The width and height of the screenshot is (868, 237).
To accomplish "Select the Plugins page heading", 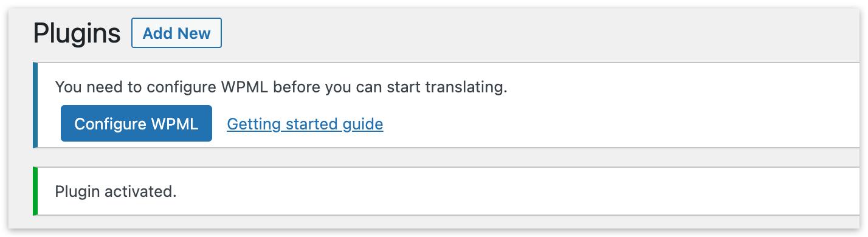I will [77, 33].
